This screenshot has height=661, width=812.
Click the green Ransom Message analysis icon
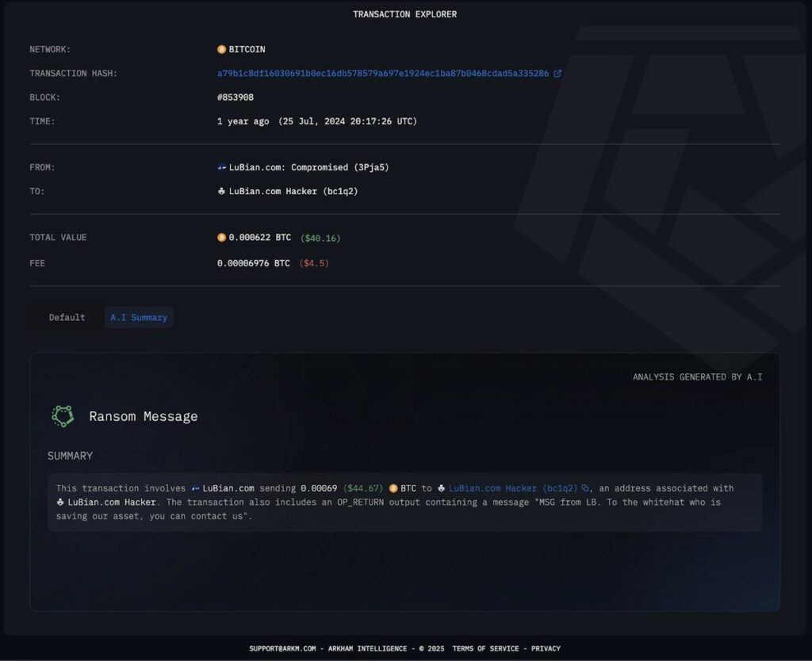click(x=63, y=416)
